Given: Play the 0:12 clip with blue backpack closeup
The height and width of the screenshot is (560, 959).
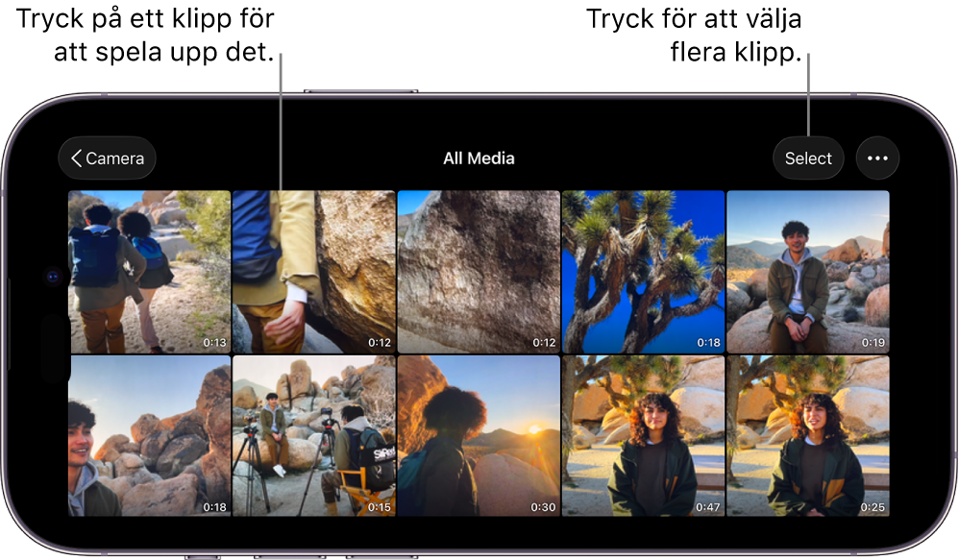Looking at the screenshot, I should pos(314,272).
